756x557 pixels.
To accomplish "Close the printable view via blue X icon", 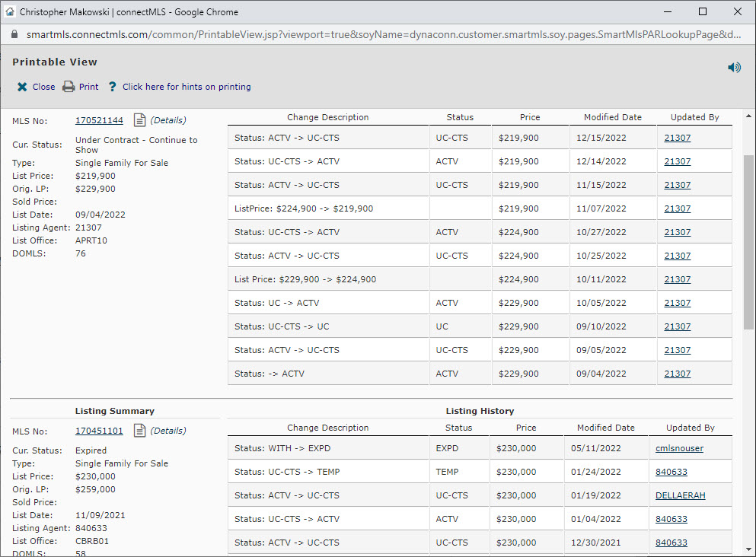I will (22, 86).
